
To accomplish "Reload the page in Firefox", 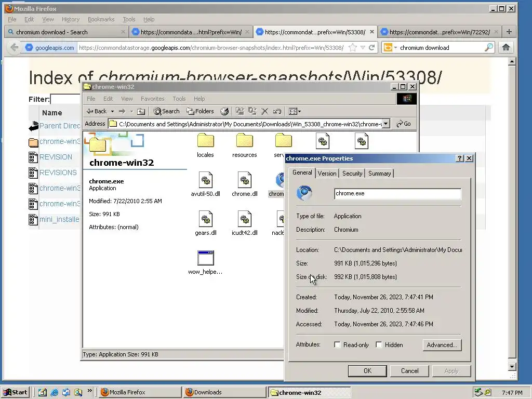I will [372, 48].
